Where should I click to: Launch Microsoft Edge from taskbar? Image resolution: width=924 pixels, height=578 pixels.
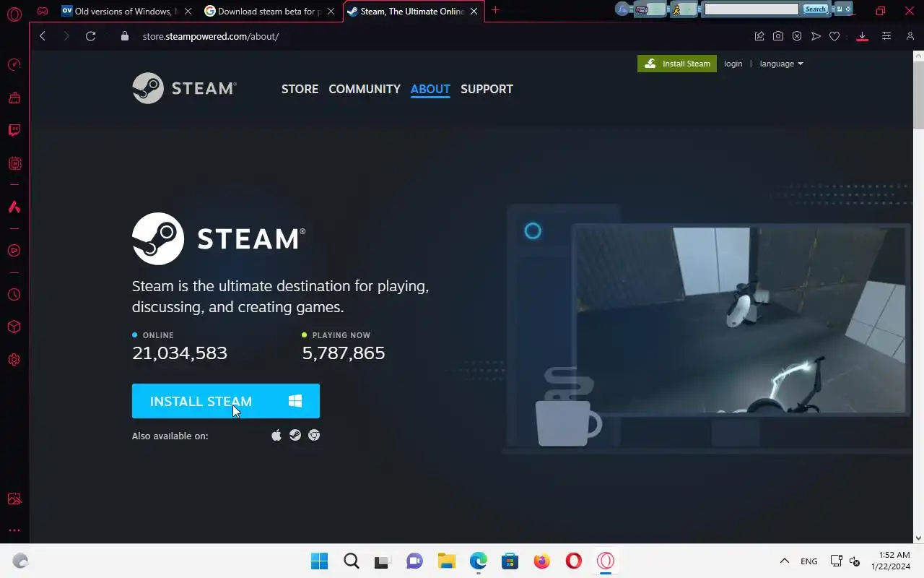click(479, 561)
